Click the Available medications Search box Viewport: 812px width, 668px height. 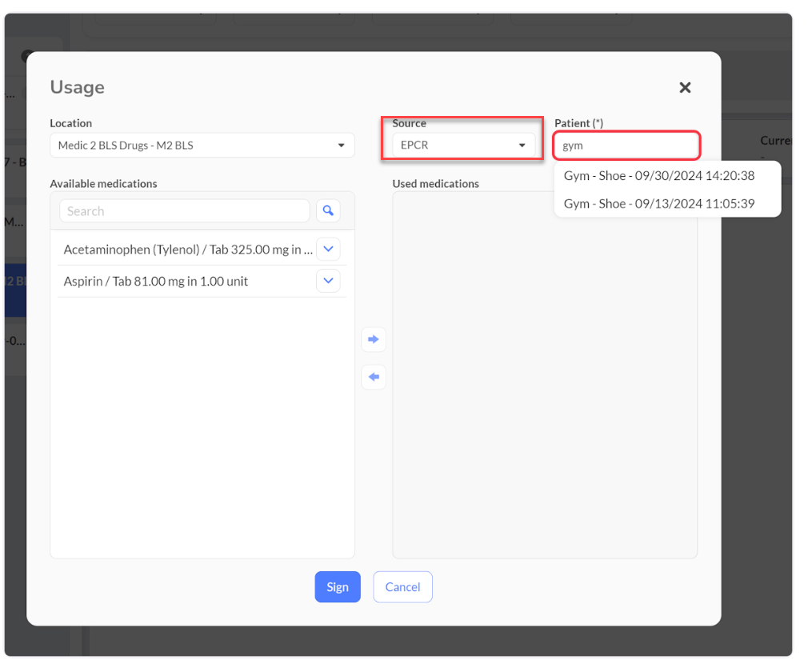tap(184, 211)
